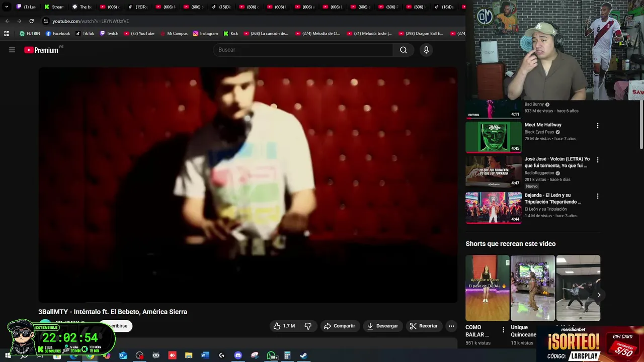
Task: Open Meet Me Halfway video thumbnail
Action: point(494,137)
